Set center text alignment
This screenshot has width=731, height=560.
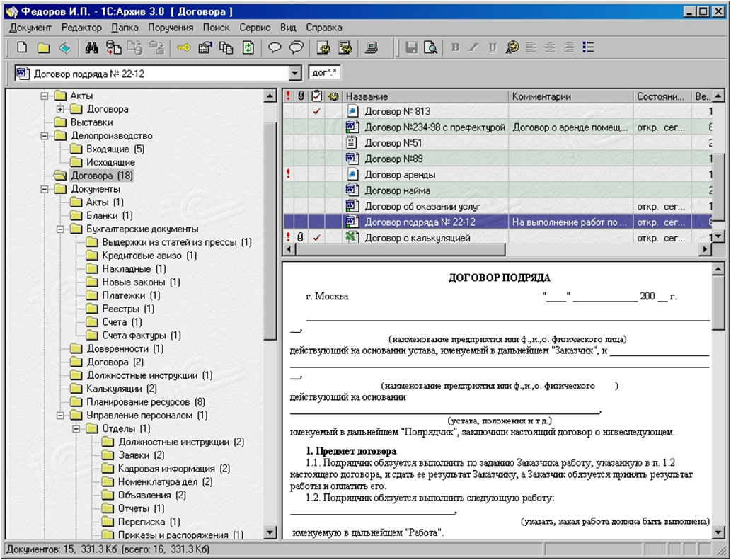pos(550,47)
